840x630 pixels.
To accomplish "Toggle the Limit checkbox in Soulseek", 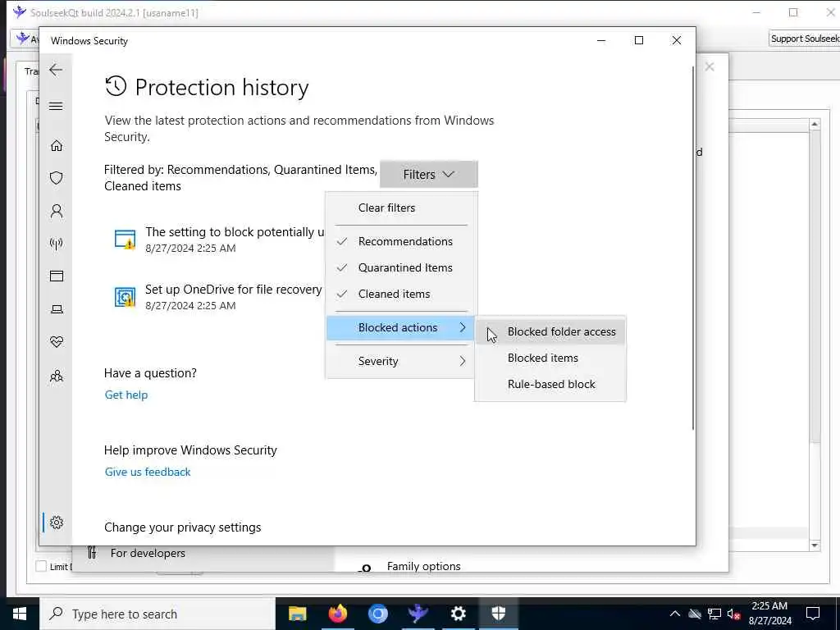I will (41, 566).
